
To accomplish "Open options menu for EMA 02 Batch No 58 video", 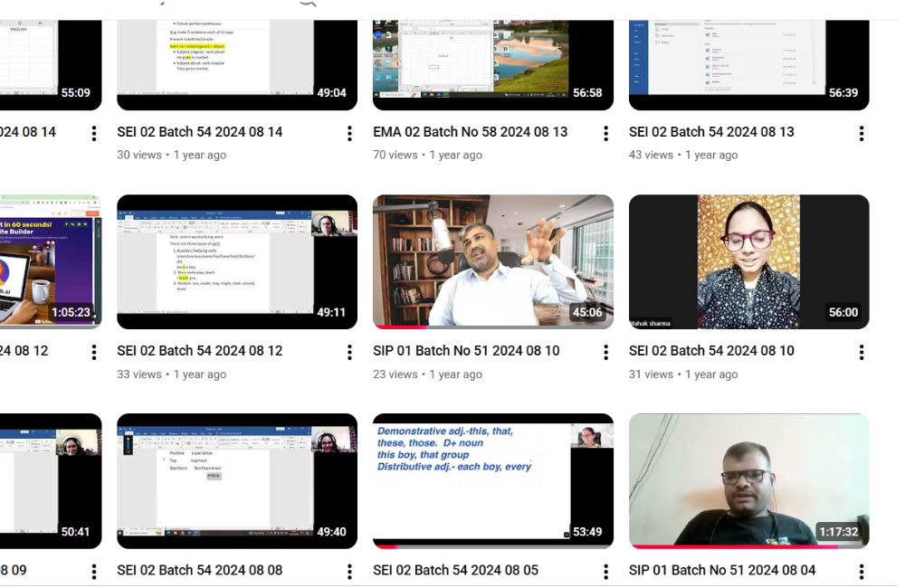I will [x=605, y=134].
